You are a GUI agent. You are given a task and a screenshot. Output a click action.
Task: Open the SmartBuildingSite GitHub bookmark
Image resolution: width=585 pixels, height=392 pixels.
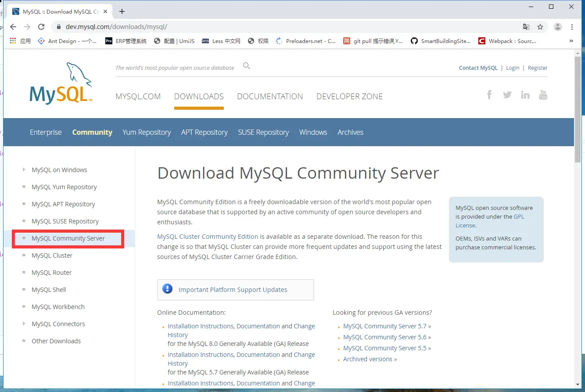pyautogui.click(x=441, y=41)
